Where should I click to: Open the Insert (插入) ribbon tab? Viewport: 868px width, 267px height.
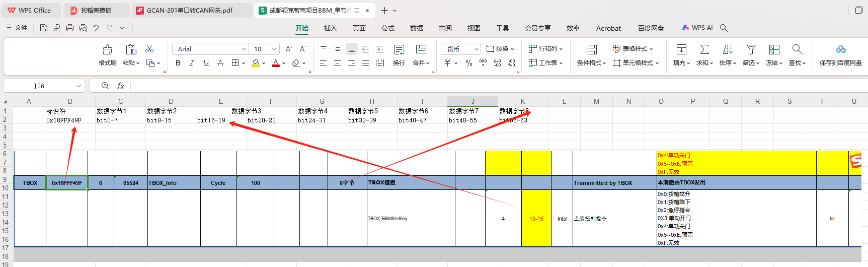(330, 28)
